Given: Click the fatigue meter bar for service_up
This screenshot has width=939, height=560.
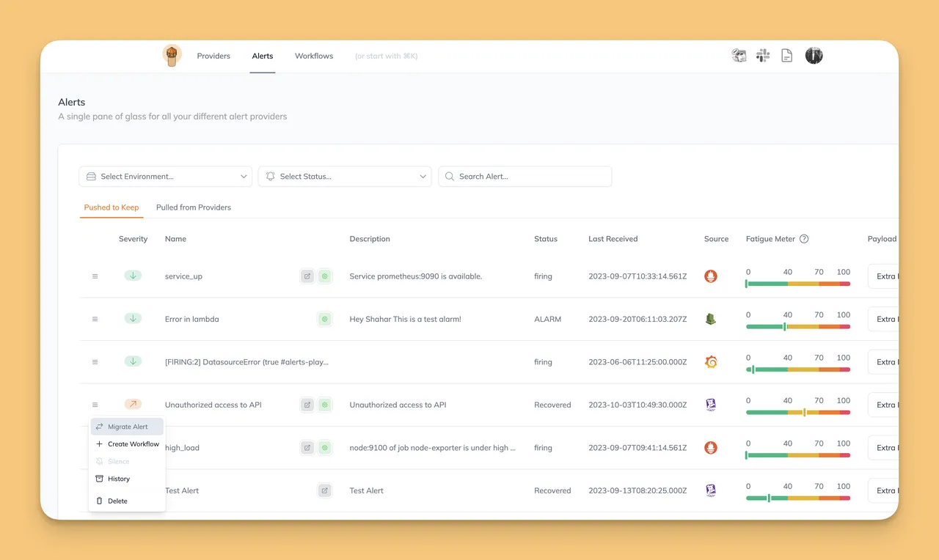Looking at the screenshot, I should point(798,284).
